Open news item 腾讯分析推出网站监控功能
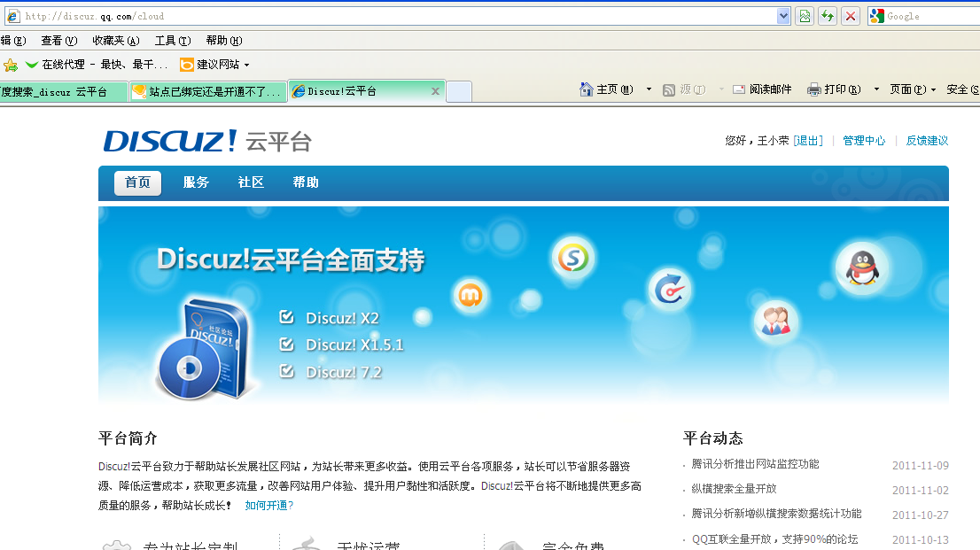 tap(755, 464)
